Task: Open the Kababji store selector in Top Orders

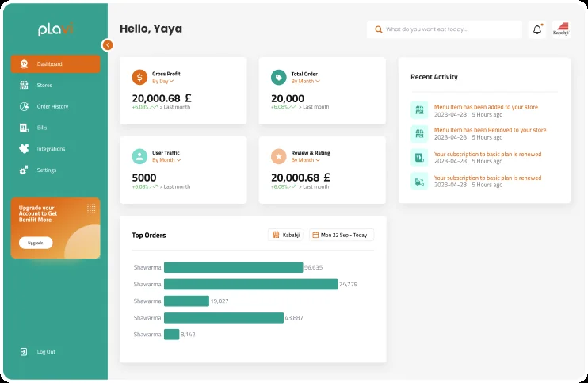Action: 286,235
